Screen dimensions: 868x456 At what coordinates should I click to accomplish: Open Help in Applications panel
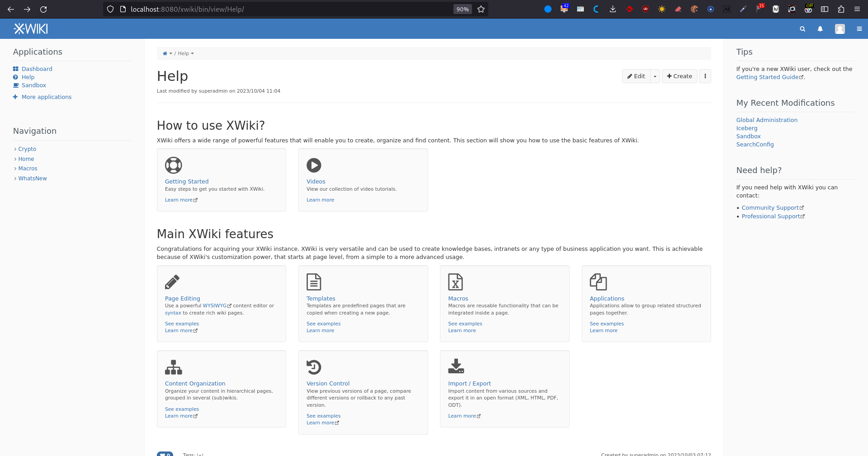tap(28, 77)
